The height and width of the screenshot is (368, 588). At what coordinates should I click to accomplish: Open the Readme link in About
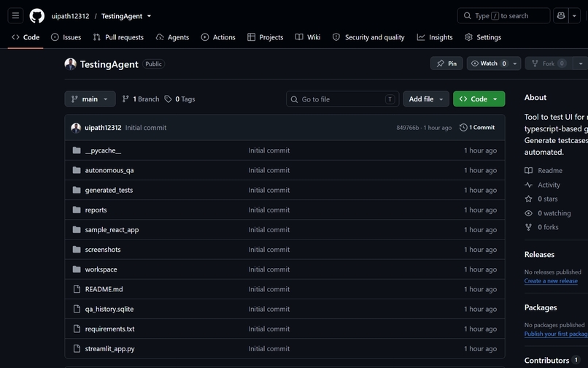pyautogui.click(x=543, y=170)
